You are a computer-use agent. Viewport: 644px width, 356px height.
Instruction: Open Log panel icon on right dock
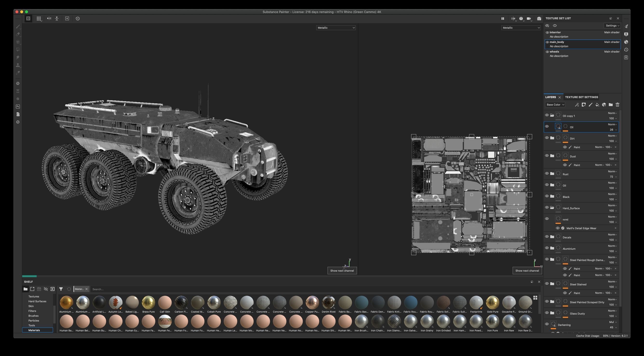(626, 58)
